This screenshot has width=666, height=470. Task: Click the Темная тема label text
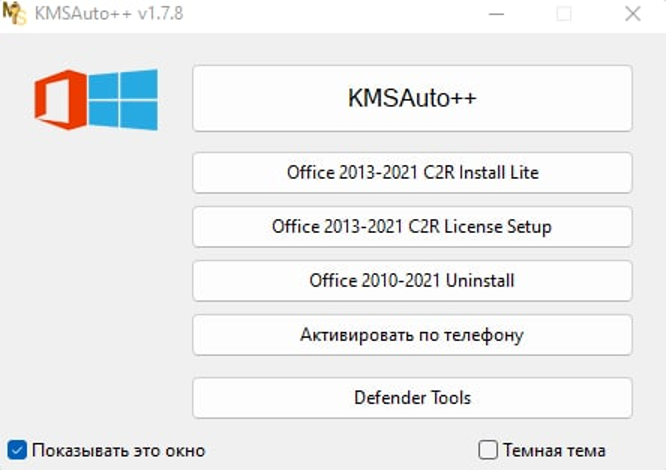554,450
